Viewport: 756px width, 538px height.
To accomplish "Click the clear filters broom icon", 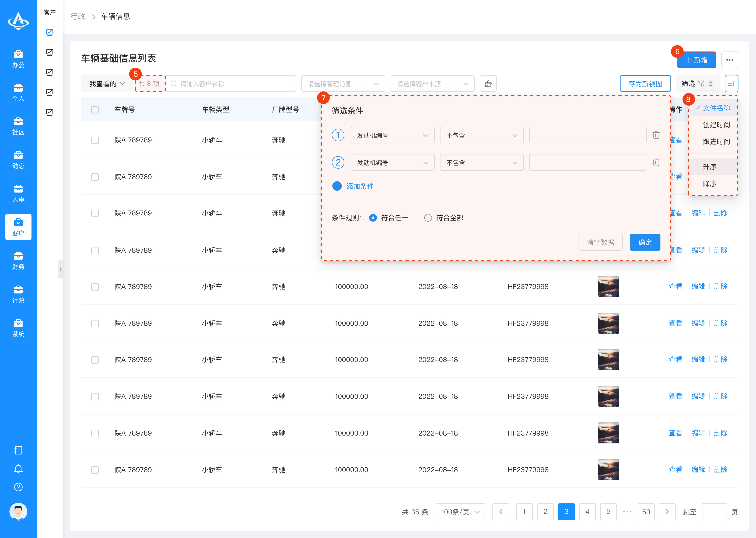I will pos(488,84).
